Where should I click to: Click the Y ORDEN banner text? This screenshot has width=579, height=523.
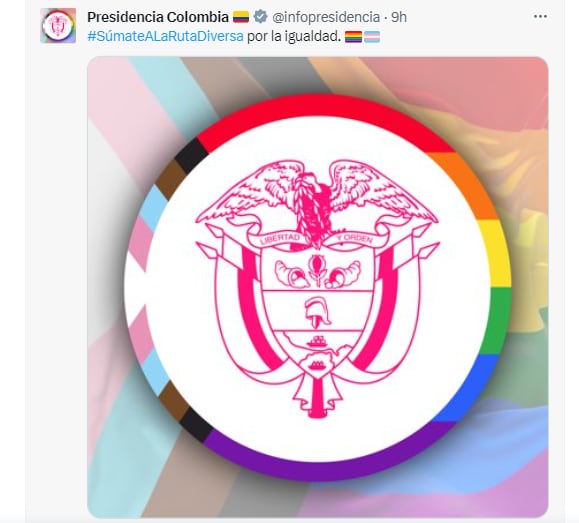[x=354, y=239]
